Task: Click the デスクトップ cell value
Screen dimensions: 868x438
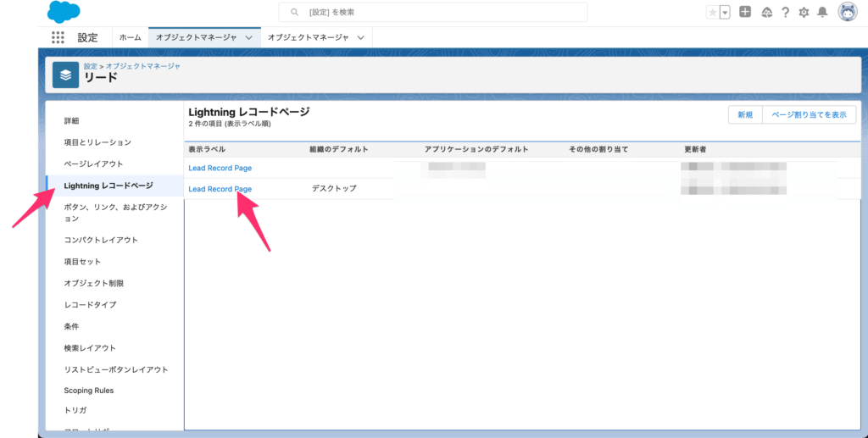Action: pyautogui.click(x=334, y=188)
